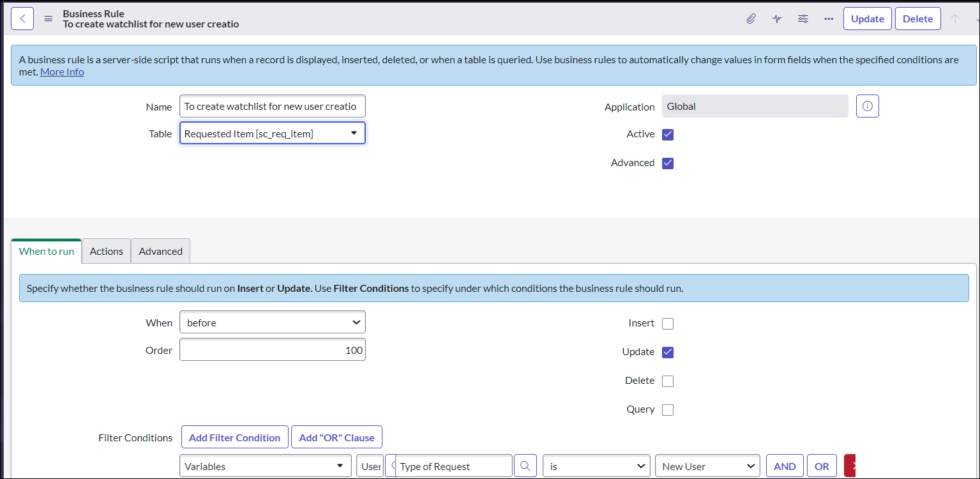Expand the When dropdown set to before

coord(273,323)
